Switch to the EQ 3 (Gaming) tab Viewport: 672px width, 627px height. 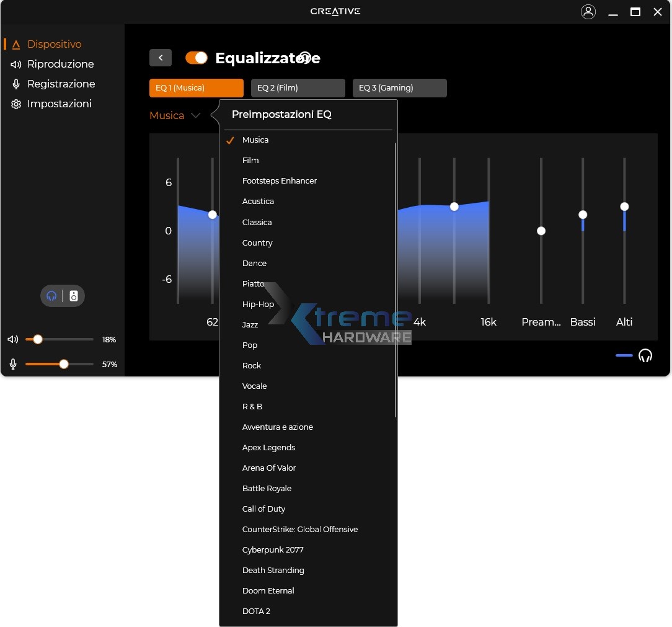pyautogui.click(x=399, y=88)
